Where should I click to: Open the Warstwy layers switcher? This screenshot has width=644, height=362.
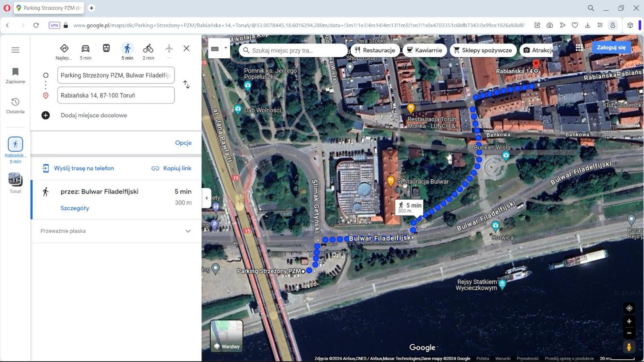(x=227, y=336)
